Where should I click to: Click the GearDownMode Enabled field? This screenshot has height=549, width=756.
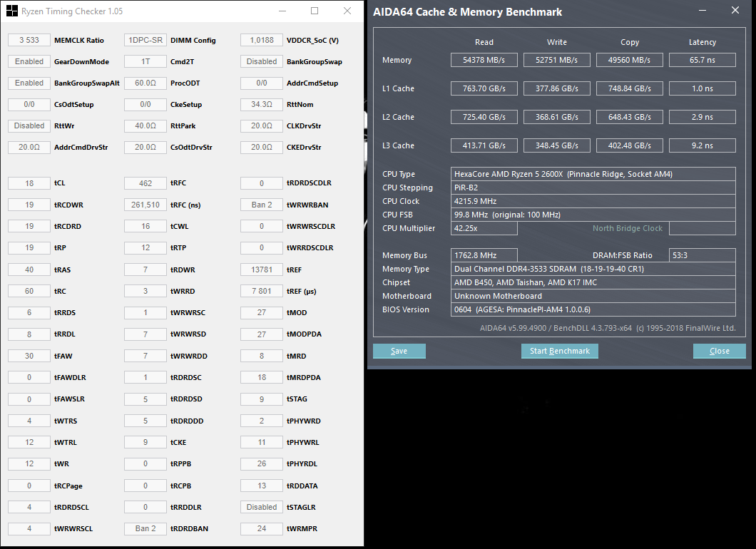point(29,61)
